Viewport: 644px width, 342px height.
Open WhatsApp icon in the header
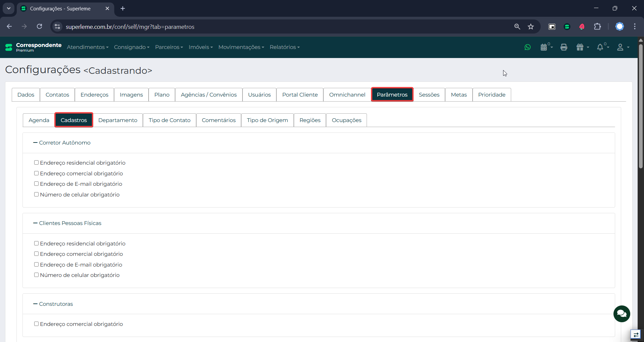(528, 47)
